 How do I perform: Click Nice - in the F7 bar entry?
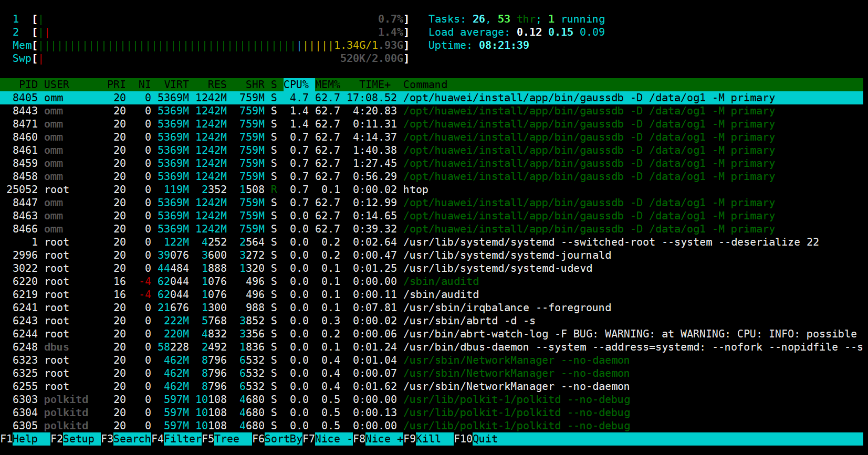pyautogui.click(x=328, y=439)
